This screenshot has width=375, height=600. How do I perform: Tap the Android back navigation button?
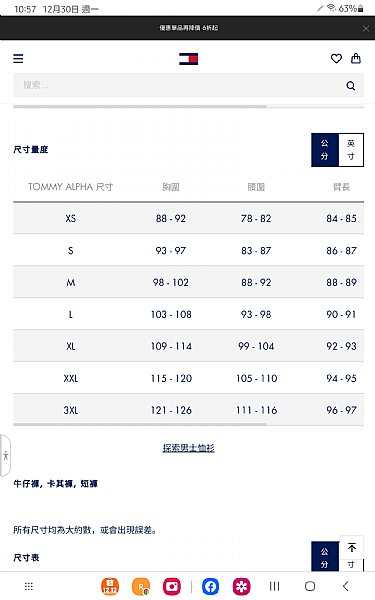click(x=346, y=586)
